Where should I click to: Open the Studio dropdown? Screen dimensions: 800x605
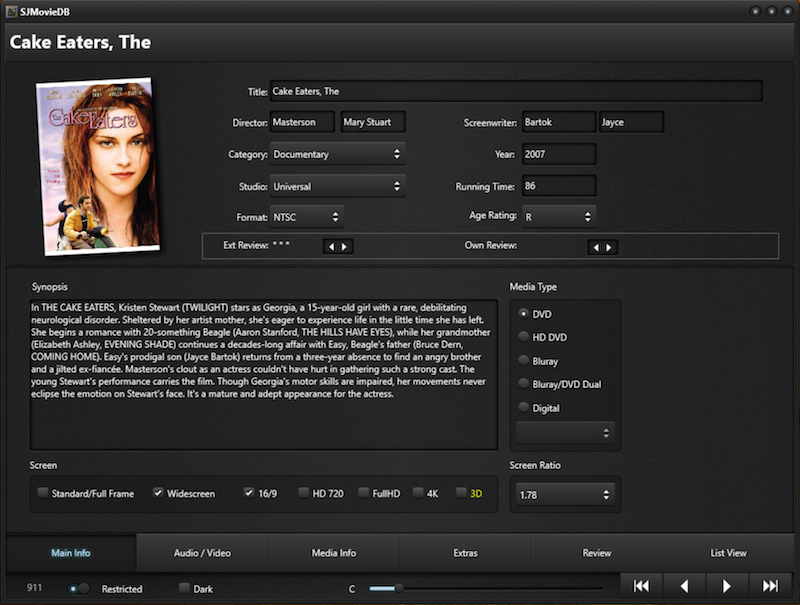tap(337, 186)
